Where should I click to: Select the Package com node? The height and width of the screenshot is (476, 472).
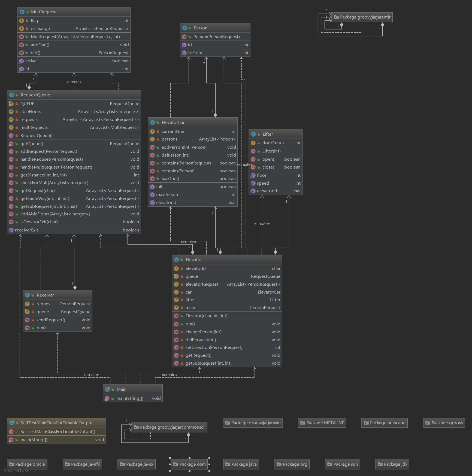click(189, 464)
